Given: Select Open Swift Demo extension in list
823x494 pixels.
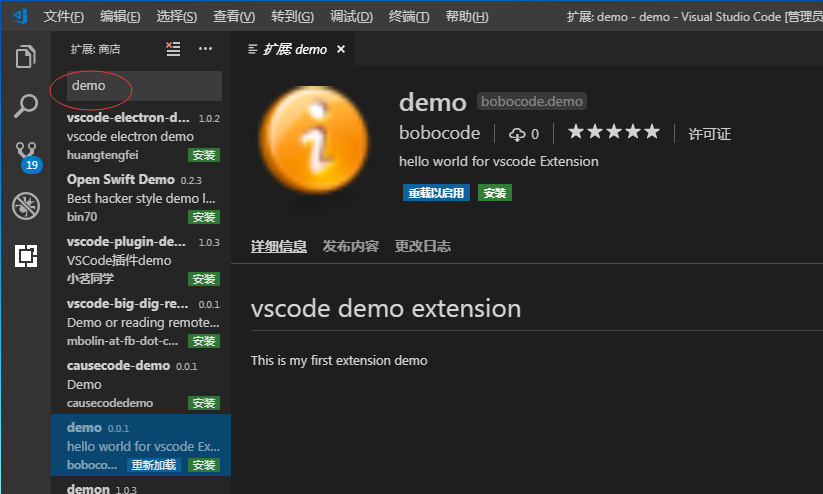Looking at the screenshot, I should pyautogui.click(x=141, y=197).
